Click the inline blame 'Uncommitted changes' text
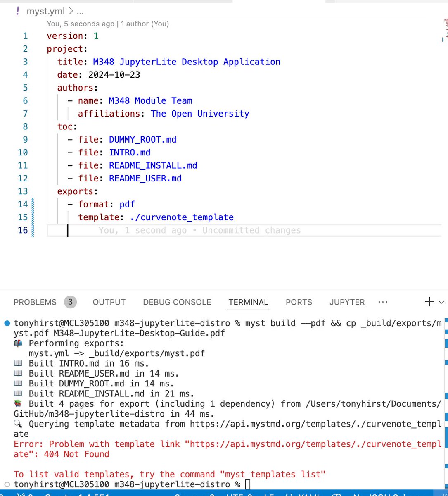The width and height of the screenshot is (448, 496). [x=251, y=230]
